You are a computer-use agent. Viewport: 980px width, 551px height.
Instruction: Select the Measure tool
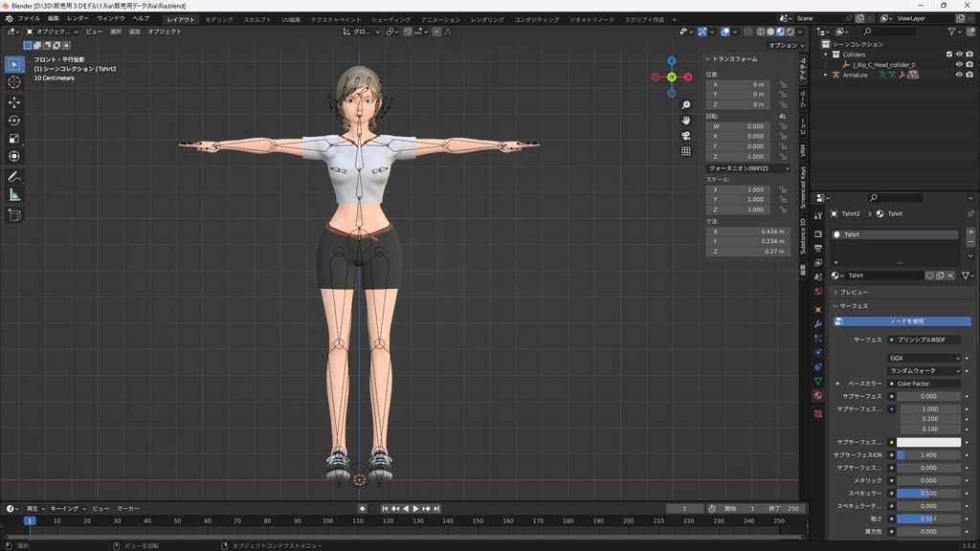click(x=14, y=195)
